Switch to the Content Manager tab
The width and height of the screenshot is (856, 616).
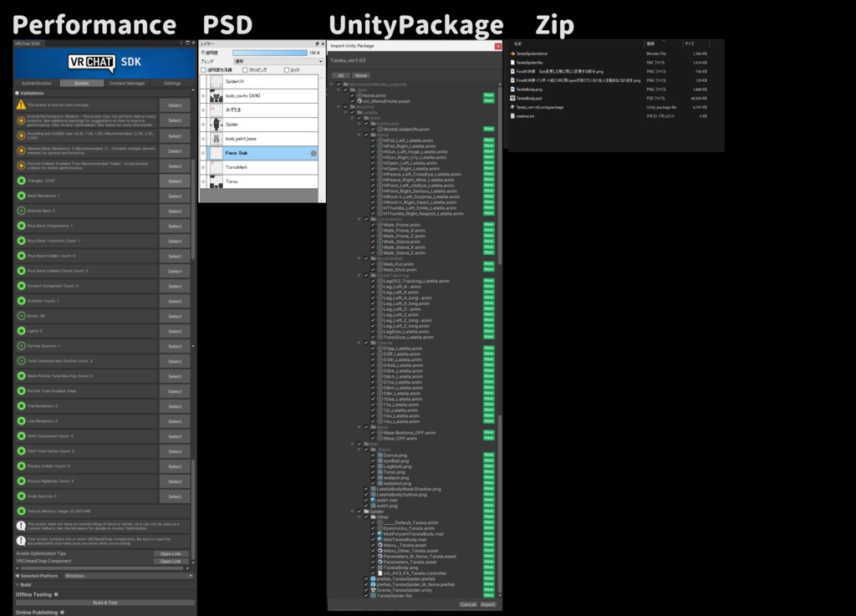click(x=127, y=83)
